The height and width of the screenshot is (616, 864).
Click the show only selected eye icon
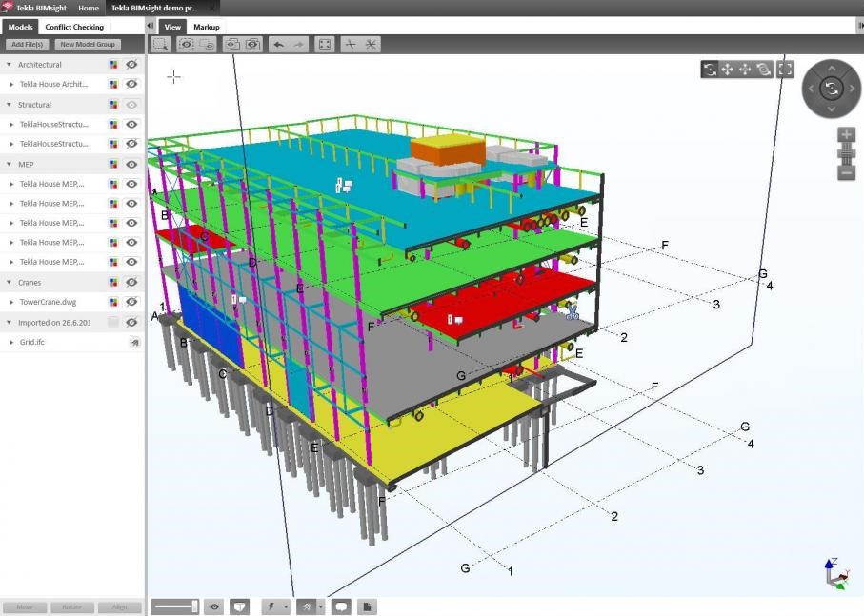pos(187,45)
